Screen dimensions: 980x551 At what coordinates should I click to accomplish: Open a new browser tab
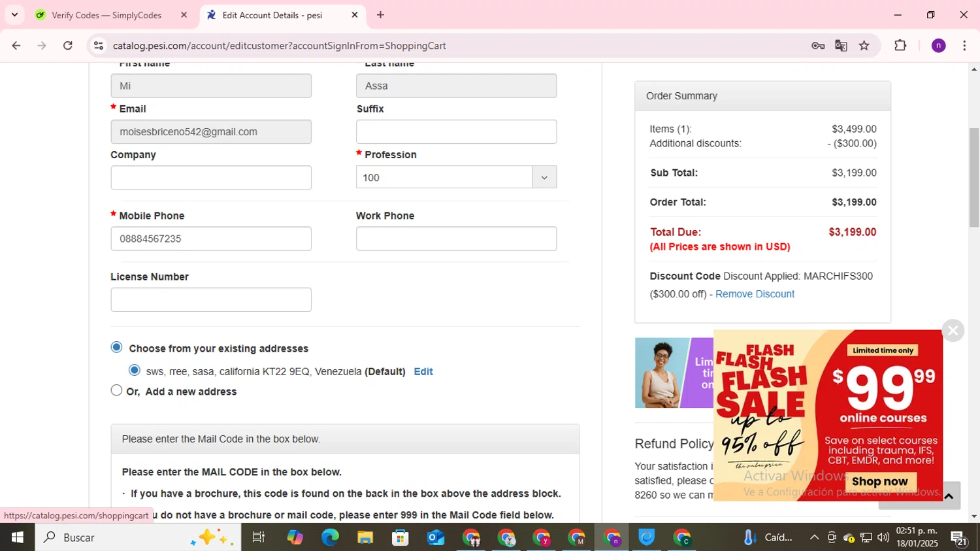380,15
